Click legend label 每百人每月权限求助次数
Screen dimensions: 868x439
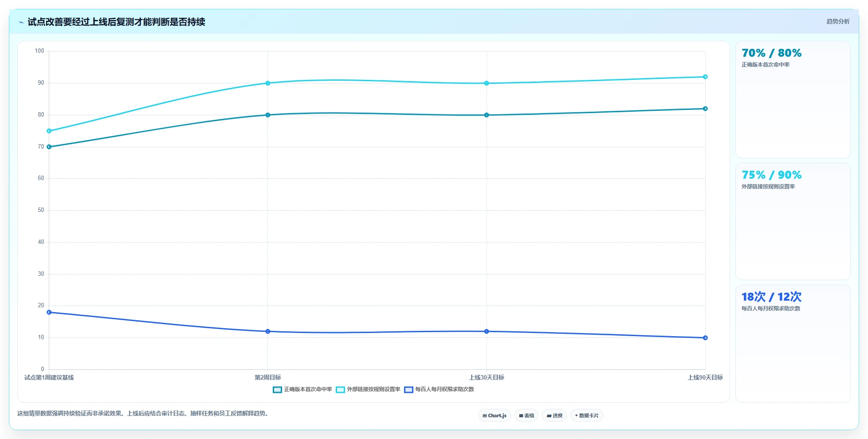point(444,389)
